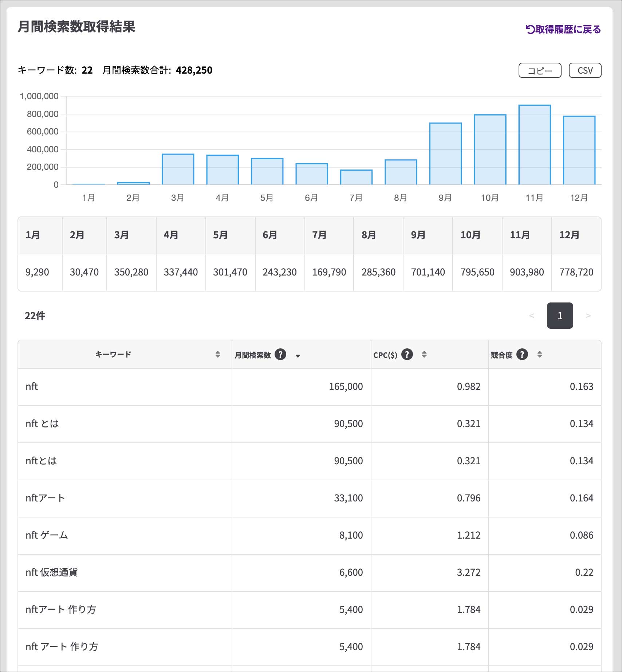Viewport: 622px width, 672px height.
Task: Download results with CSV button
Action: tap(584, 70)
